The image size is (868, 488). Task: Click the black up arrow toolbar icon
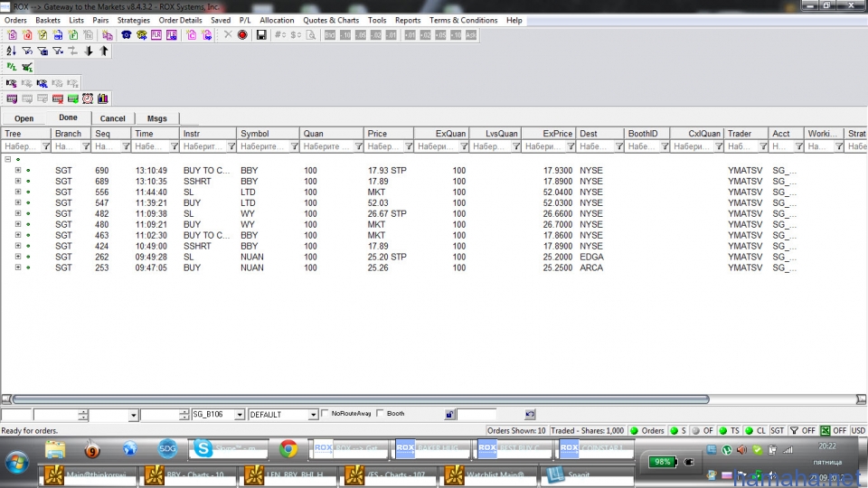coord(103,51)
